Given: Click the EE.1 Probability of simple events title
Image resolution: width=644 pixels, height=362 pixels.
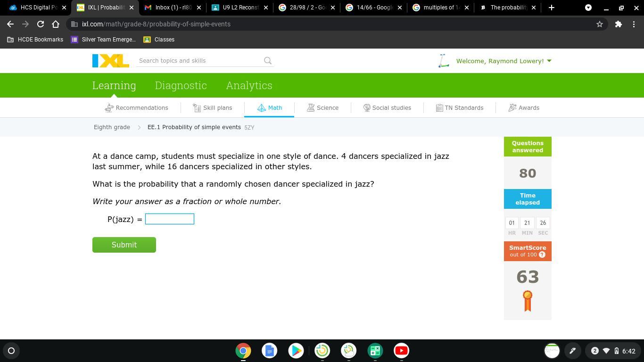Looking at the screenshot, I should (x=194, y=127).
